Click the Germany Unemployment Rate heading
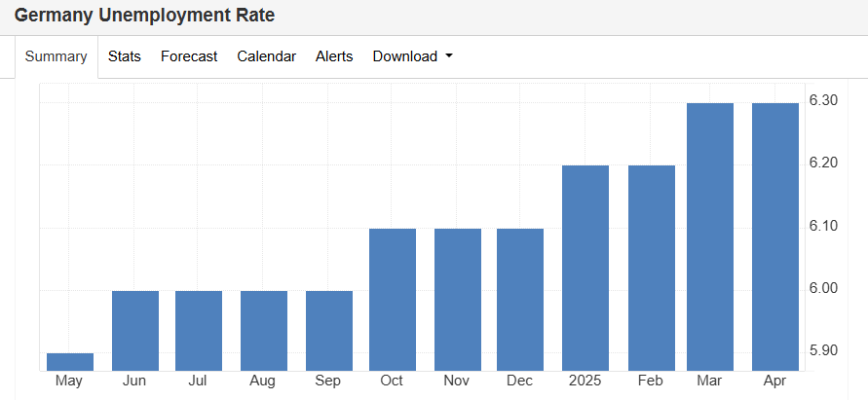 pos(144,16)
